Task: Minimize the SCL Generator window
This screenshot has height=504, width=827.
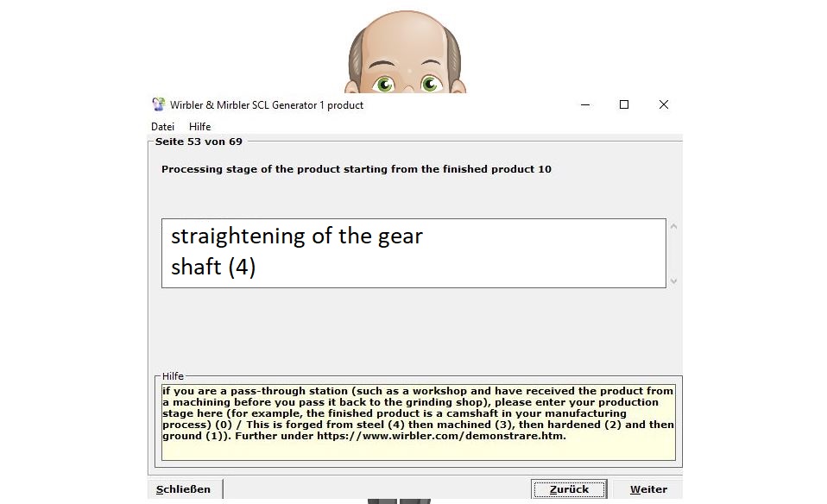Action: [x=584, y=104]
